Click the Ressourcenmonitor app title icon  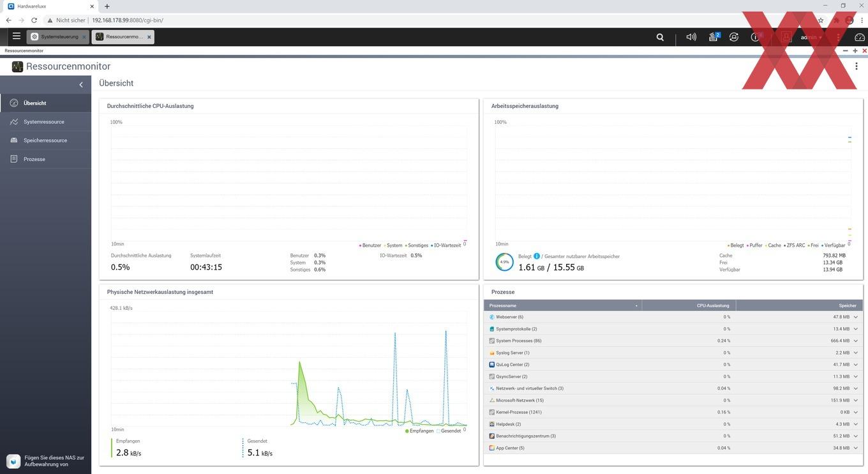coord(17,66)
